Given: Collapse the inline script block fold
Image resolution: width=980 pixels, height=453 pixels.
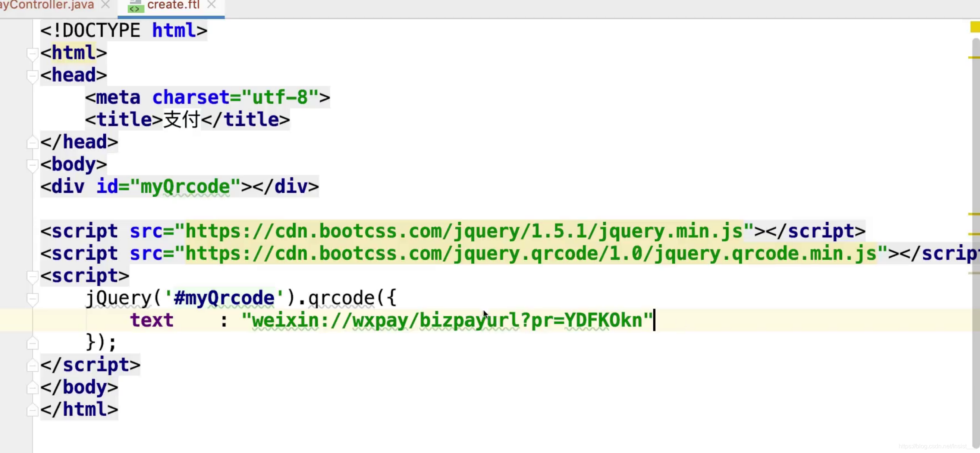Looking at the screenshot, I should 33,277.
